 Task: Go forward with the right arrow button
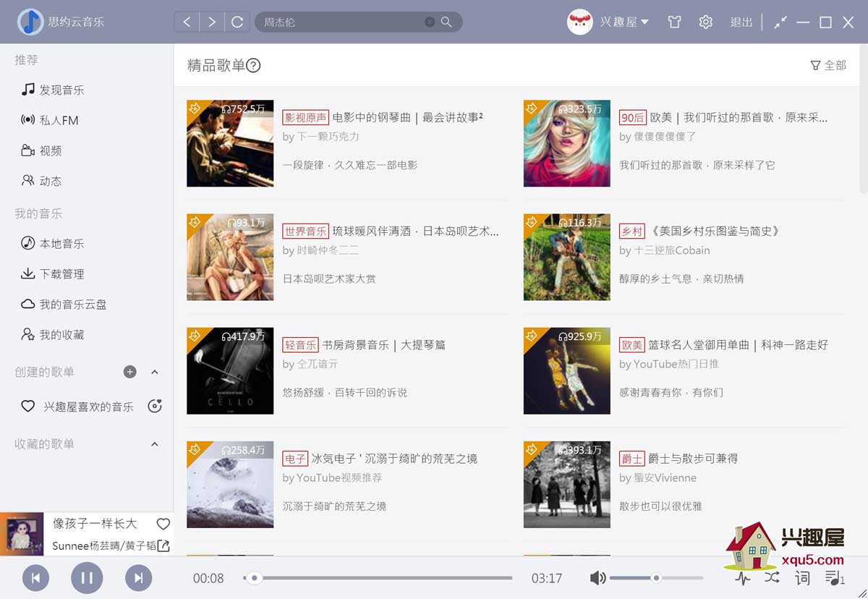(x=211, y=22)
